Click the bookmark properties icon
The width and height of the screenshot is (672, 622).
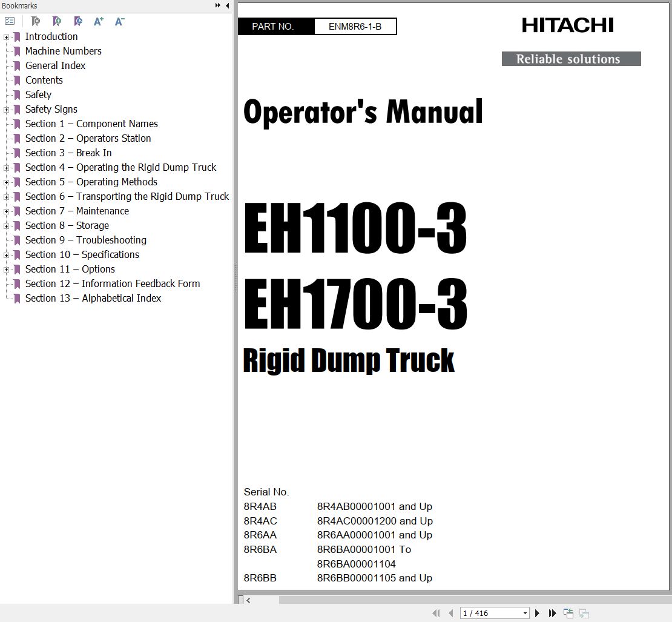78,21
